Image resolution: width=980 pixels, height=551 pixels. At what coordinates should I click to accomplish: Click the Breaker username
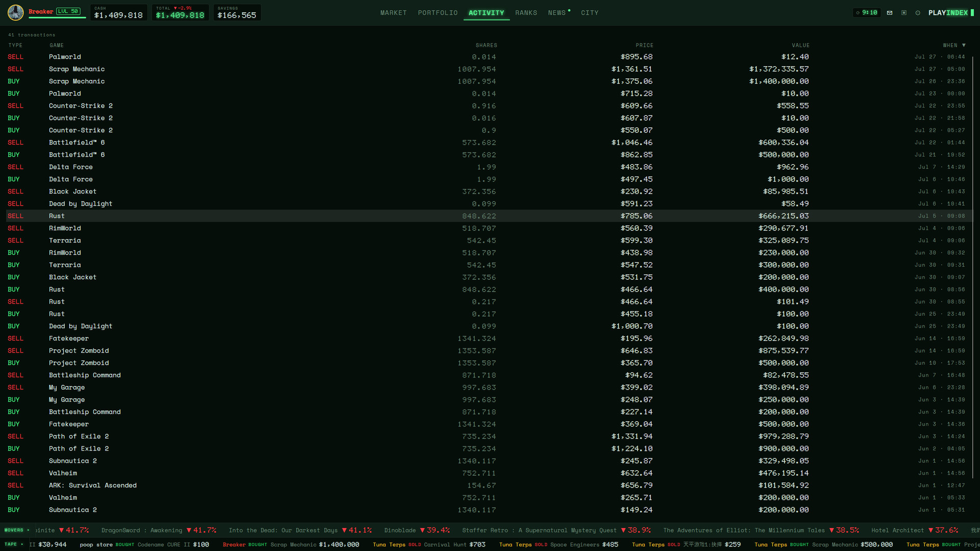(x=41, y=11)
